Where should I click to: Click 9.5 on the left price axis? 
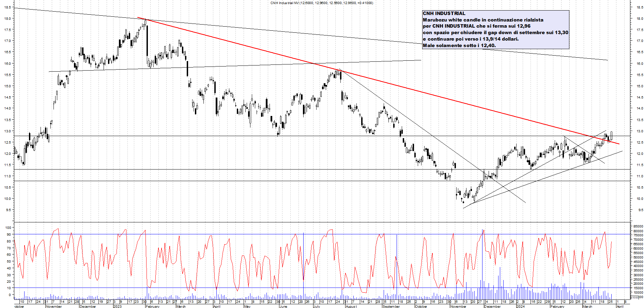click(x=8, y=210)
